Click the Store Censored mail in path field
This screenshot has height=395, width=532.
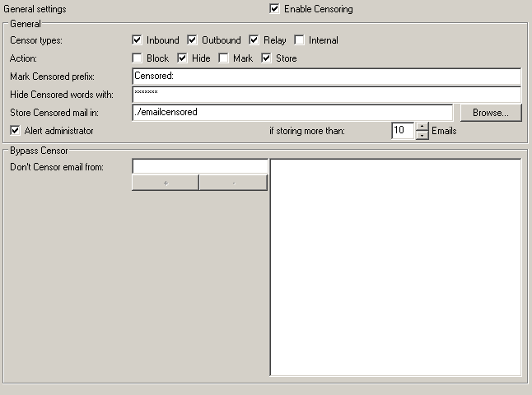pyautogui.click(x=292, y=113)
